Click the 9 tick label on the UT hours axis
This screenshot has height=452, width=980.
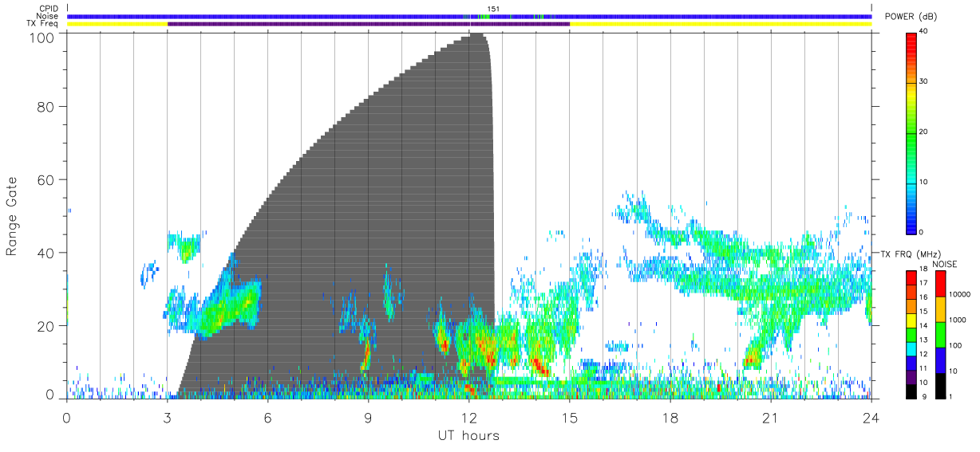[368, 418]
